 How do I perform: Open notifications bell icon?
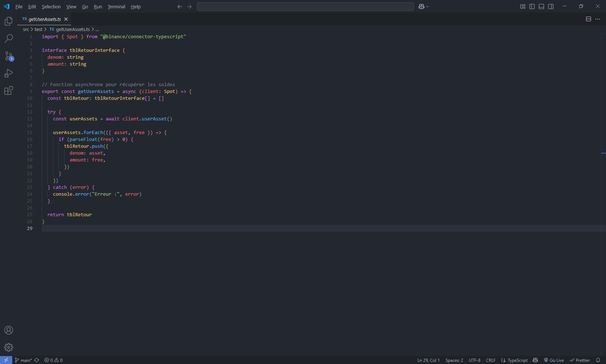598,360
